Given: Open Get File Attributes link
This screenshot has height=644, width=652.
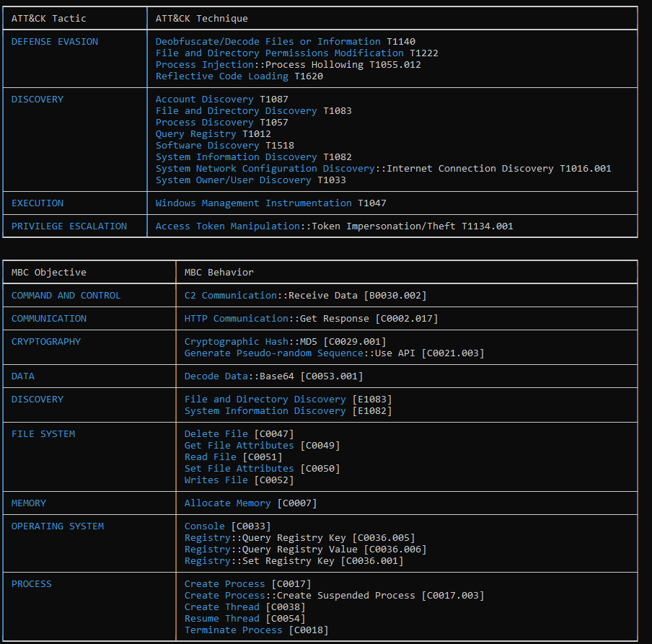Looking at the screenshot, I should pyautogui.click(x=239, y=446).
